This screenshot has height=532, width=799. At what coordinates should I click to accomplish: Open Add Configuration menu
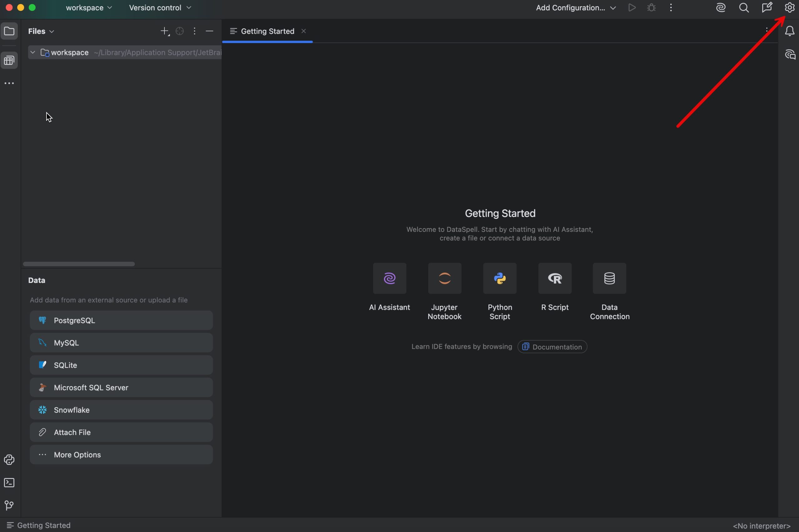coord(576,8)
